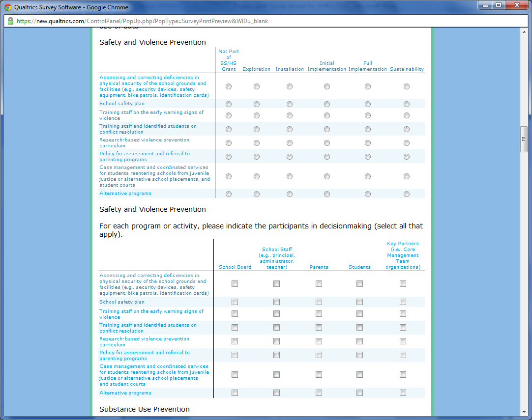
Task: Check Students for Research-based violence prevention curriculum
Action: [359, 341]
